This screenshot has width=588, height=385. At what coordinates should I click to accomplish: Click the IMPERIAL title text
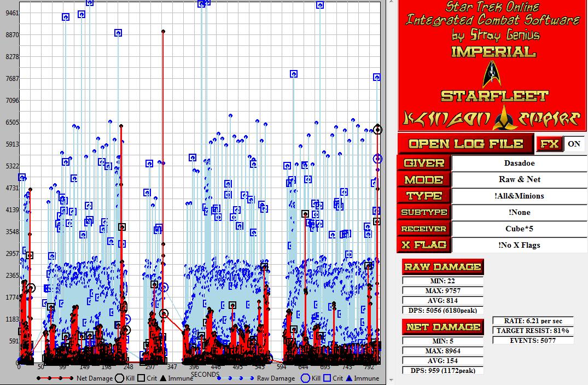[493, 52]
